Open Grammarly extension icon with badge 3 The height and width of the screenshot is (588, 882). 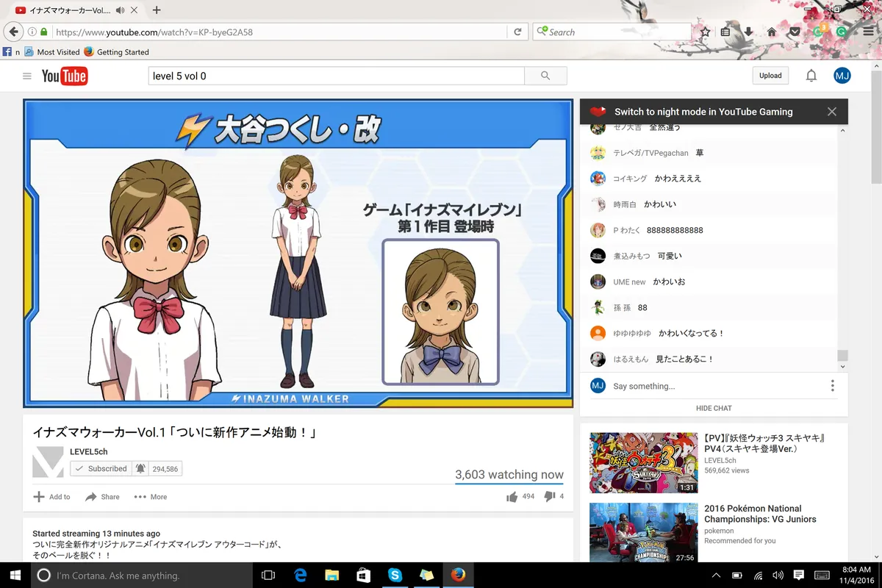[x=819, y=32]
